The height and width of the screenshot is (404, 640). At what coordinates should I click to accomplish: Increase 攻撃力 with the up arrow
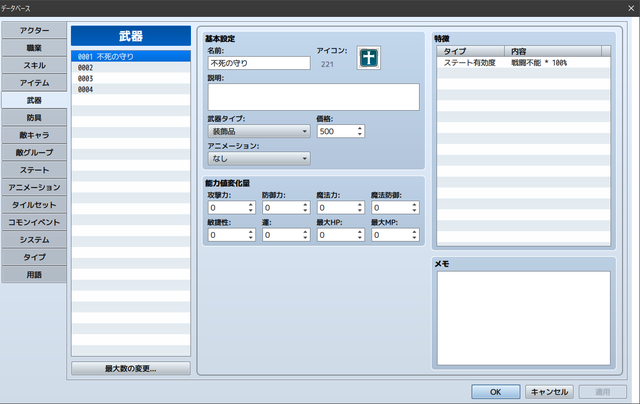pos(251,204)
